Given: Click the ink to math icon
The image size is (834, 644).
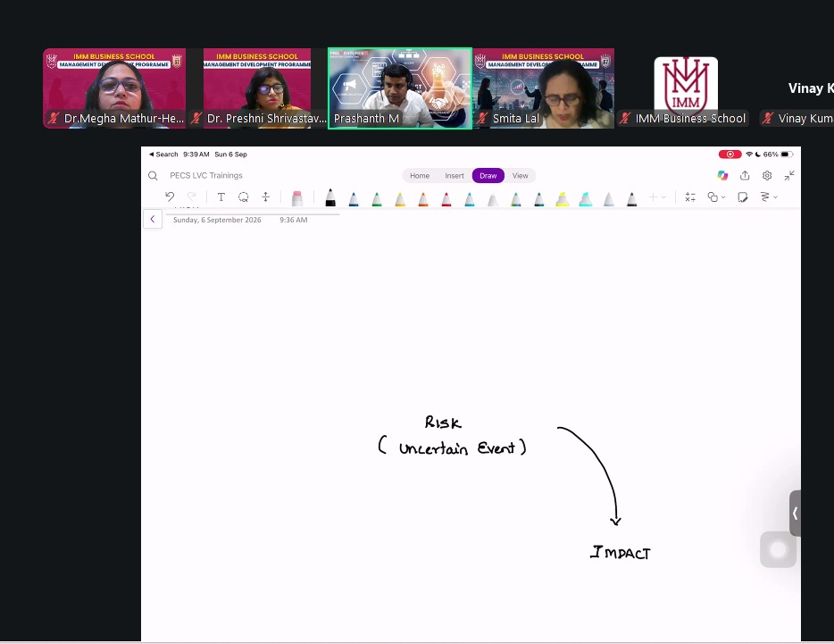Looking at the screenshot, I should pyautogui.click(x=690, y=197).
